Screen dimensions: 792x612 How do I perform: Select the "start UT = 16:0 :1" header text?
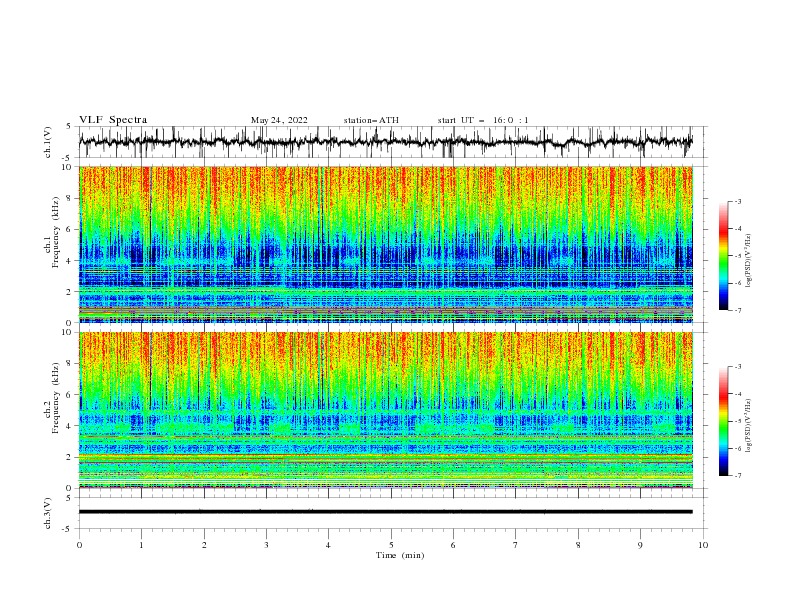coord(482,120)
